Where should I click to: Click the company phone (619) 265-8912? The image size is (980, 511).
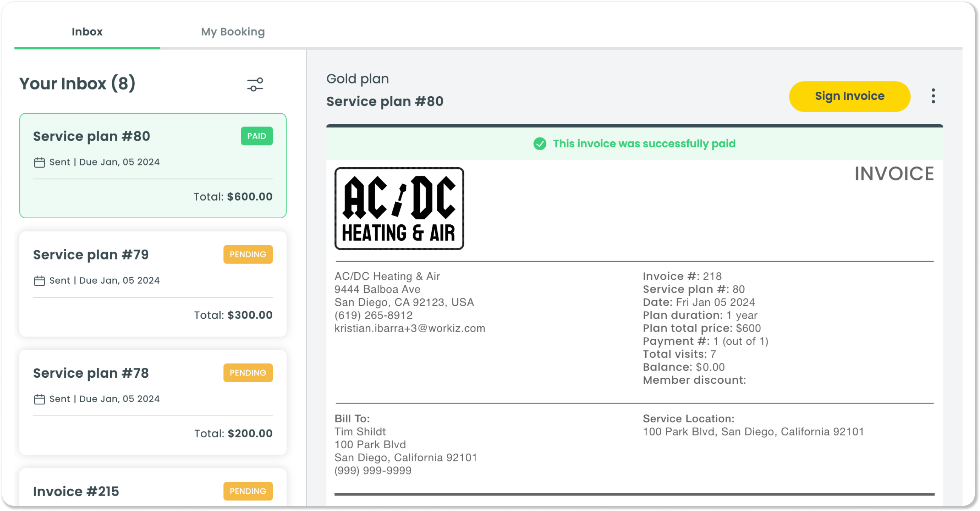(373, 315)
